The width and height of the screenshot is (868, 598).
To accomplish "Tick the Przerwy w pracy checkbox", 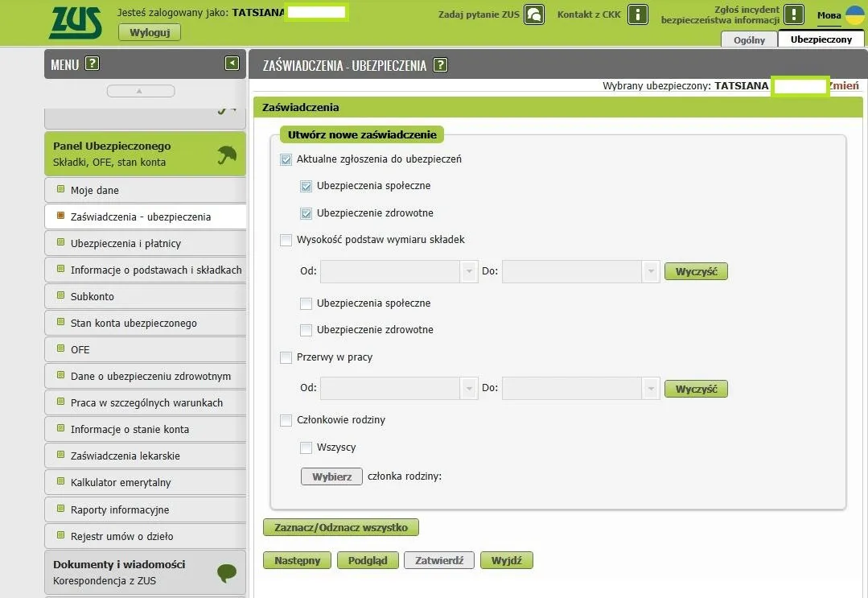I will [x=286, y=357].
